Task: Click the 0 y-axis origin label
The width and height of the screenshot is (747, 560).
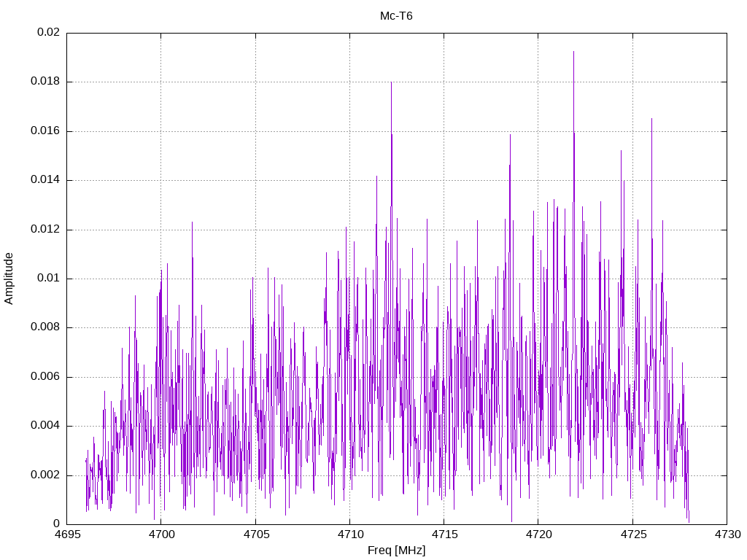Action: click(57, 524)
